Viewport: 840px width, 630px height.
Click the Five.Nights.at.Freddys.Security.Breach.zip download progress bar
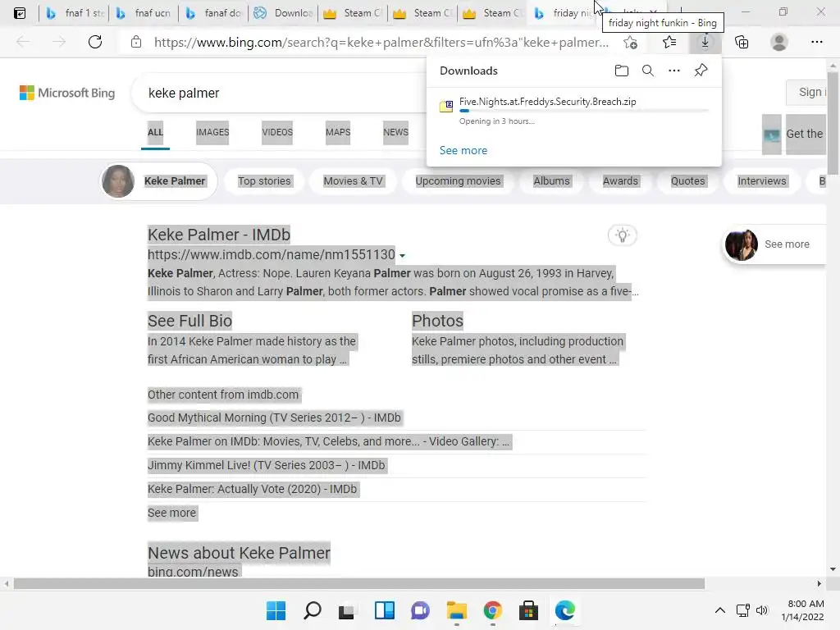584,111
